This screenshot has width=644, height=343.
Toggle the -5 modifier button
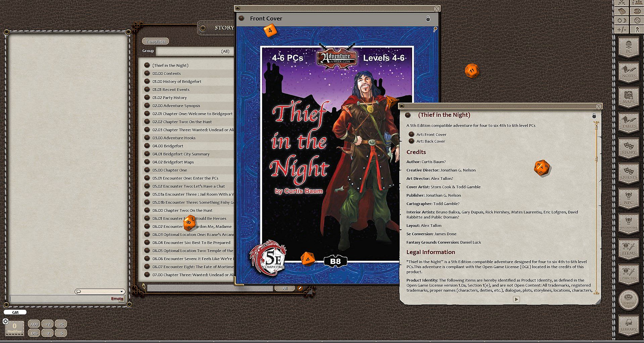point(61,333)
